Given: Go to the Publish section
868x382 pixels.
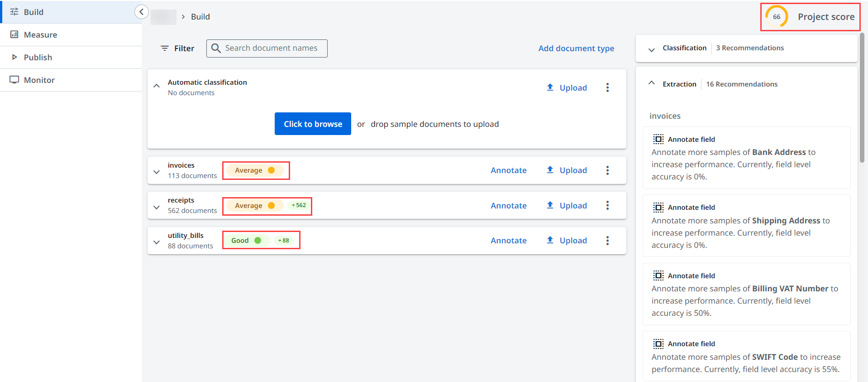Looking at the screenshot, I should coord(38,58).
